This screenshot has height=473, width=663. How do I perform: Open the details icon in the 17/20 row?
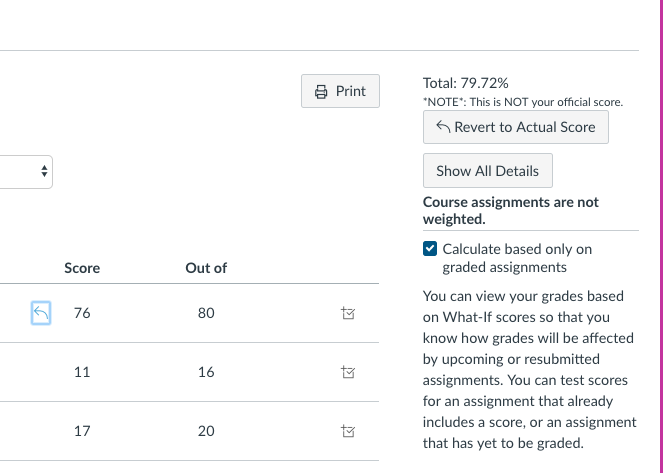[348, 431]
